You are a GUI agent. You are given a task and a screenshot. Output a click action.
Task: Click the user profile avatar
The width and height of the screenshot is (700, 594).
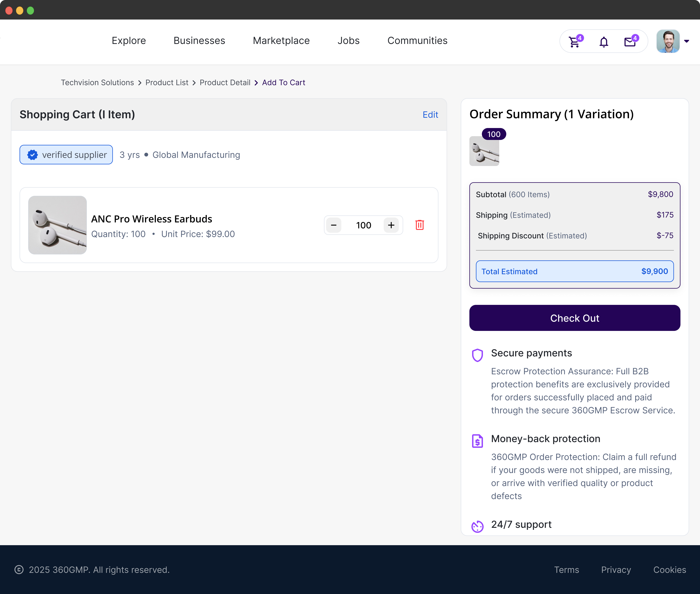(x=668, y=41)
